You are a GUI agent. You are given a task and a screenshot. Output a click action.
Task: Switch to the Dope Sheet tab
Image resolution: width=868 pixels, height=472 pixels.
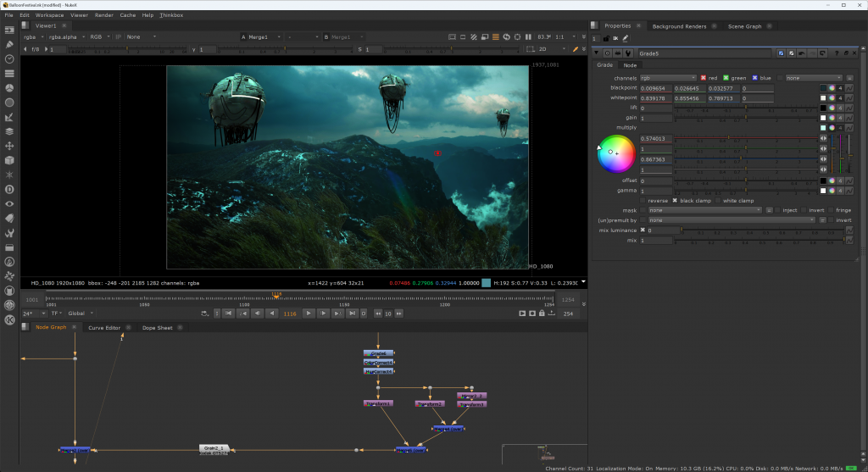pyautogui.click(x=157, y=328)
